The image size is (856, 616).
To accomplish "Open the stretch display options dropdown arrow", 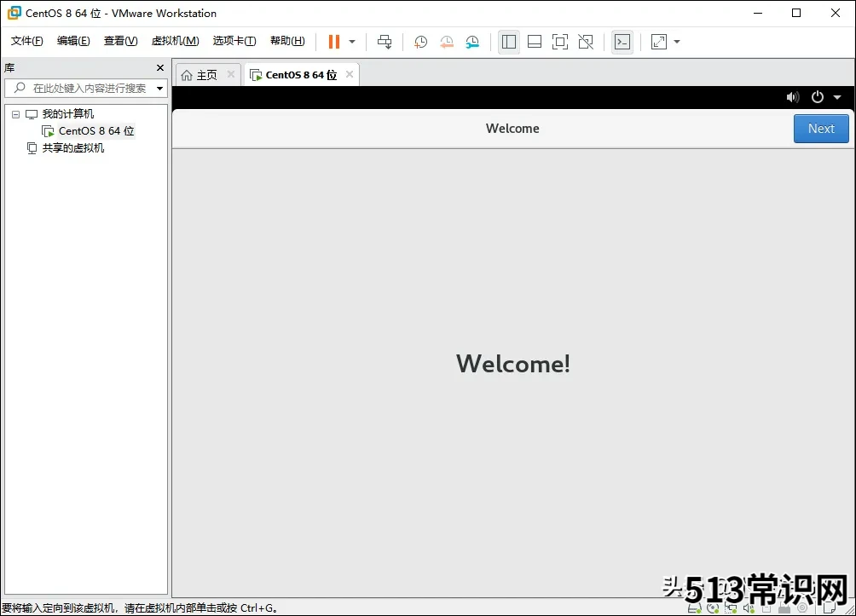I will click(x=677, y=42).
